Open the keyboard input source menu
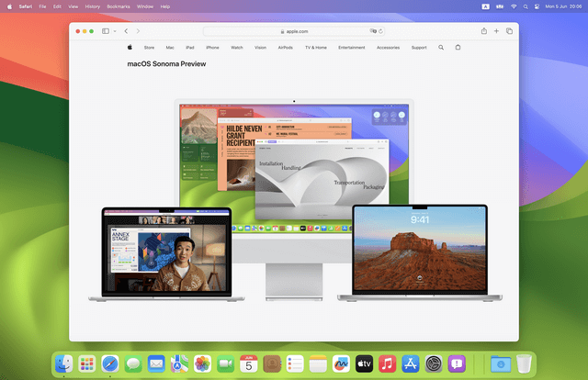 click(486, 6)
